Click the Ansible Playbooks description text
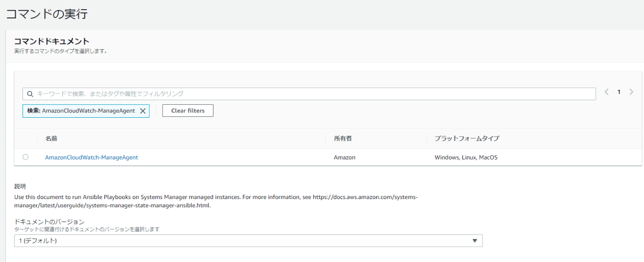 point(216,201)
